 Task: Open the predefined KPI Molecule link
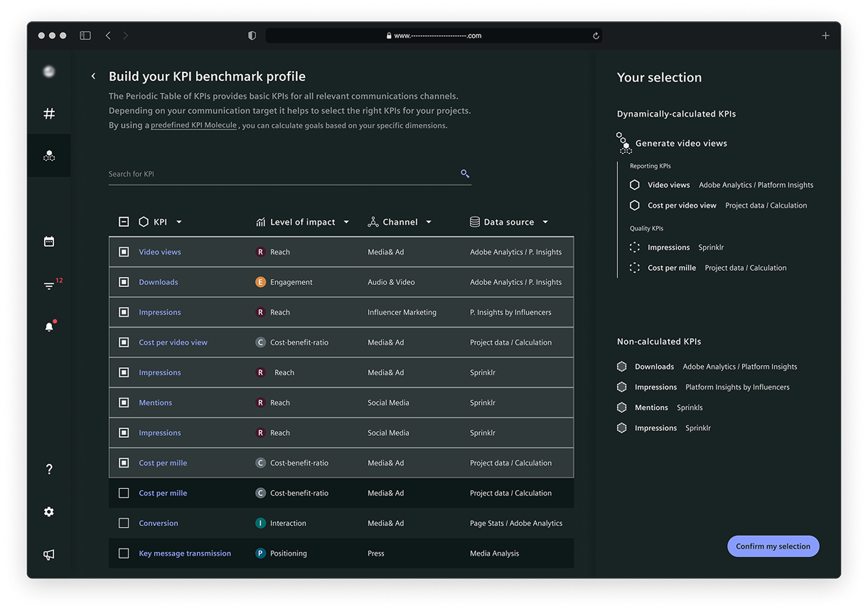194,125
